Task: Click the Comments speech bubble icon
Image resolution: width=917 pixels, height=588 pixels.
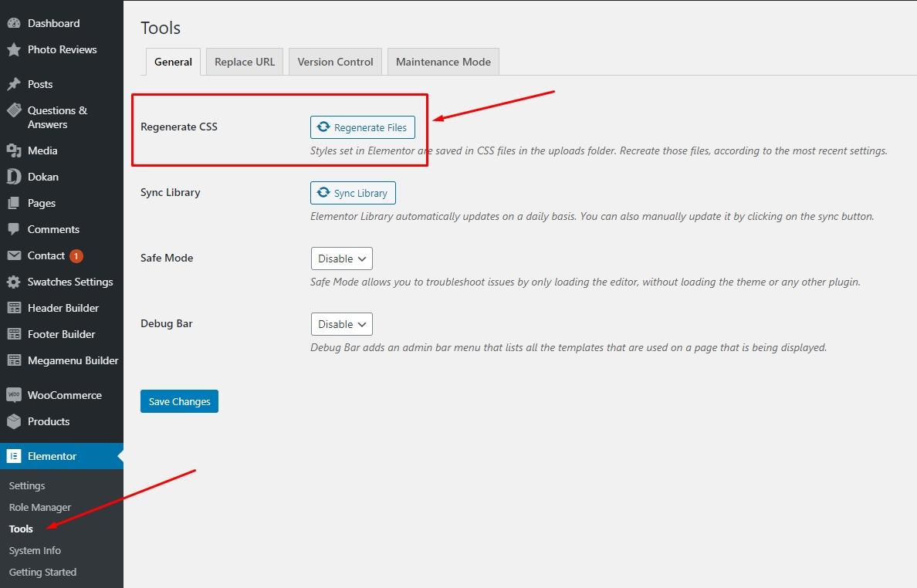Action: pos(14,229)
